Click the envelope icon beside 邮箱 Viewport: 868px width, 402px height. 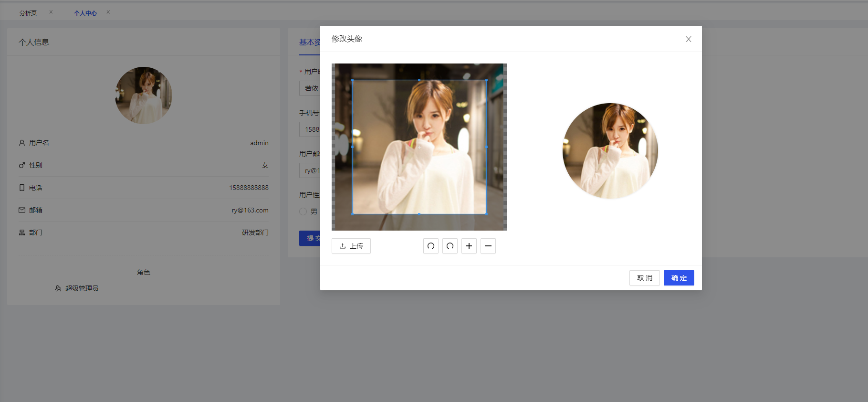pos(22,210)
